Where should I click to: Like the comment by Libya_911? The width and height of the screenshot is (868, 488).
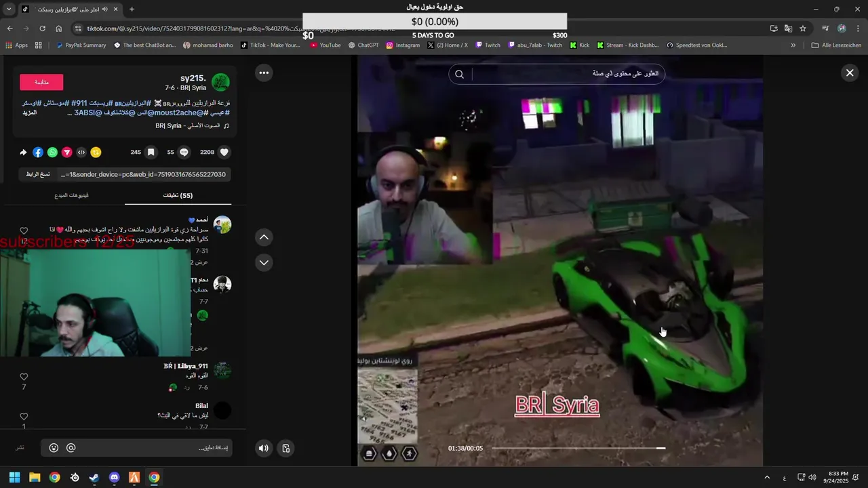24,377
